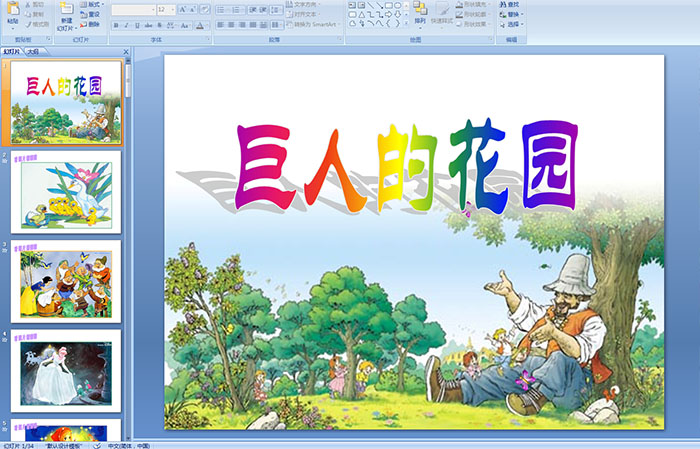Switch to the Outline tab in the pane

click(x=33, y=51)
